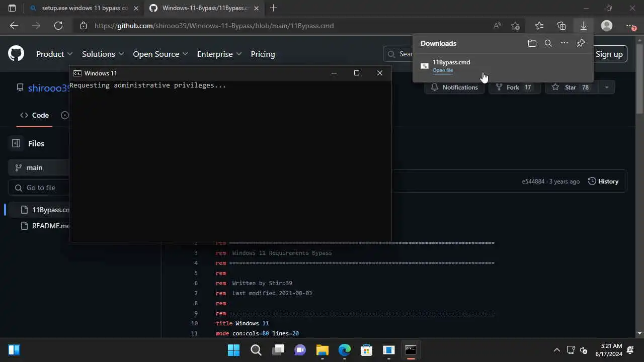Launch File Explorer from taskbar
This screenshot has width=644, height=362.
[322, 350]
